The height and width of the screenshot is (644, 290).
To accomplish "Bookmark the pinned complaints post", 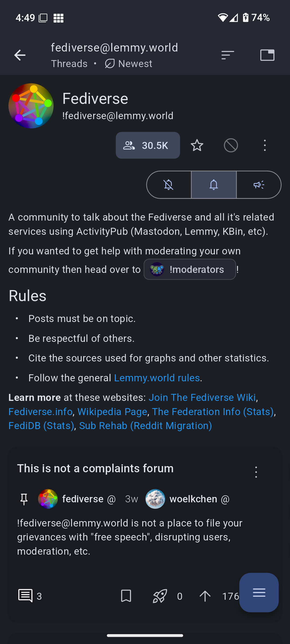I will [x=126, y=596].
